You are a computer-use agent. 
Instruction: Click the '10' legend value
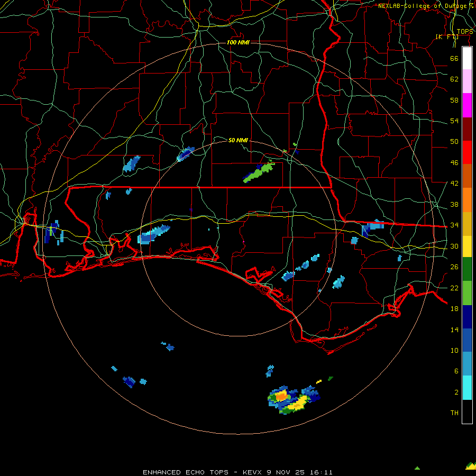pos(454,351)
